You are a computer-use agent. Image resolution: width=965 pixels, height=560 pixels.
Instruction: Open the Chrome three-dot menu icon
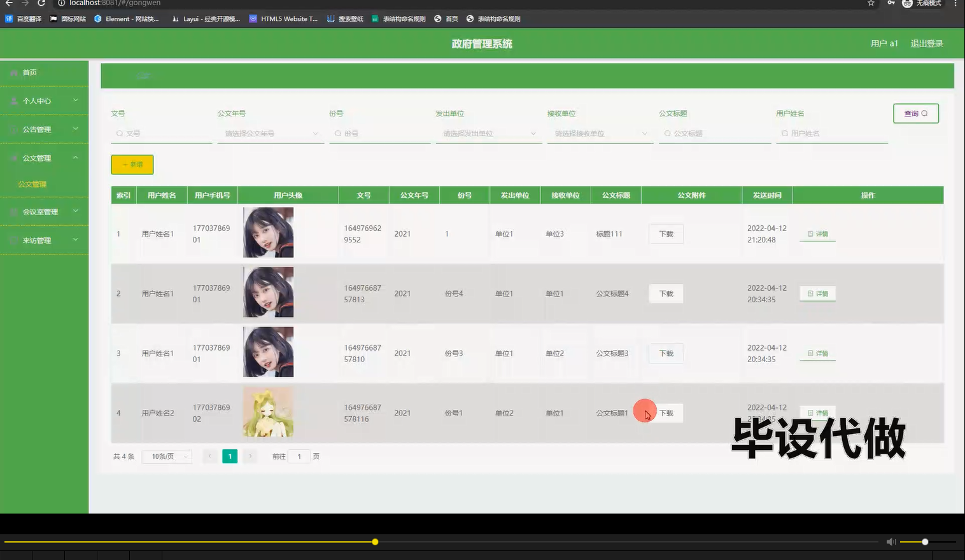click(957, 4)
